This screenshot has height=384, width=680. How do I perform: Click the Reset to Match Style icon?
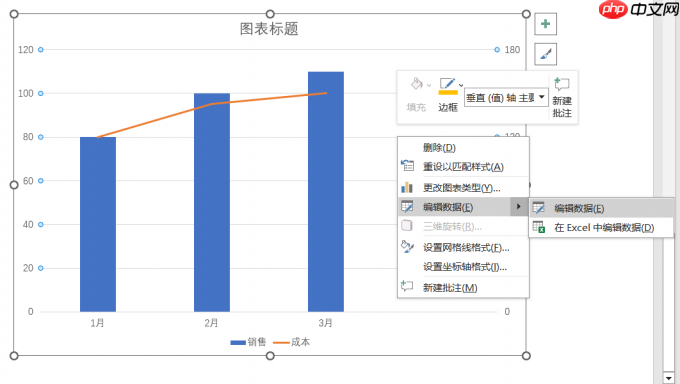[407, 166]
